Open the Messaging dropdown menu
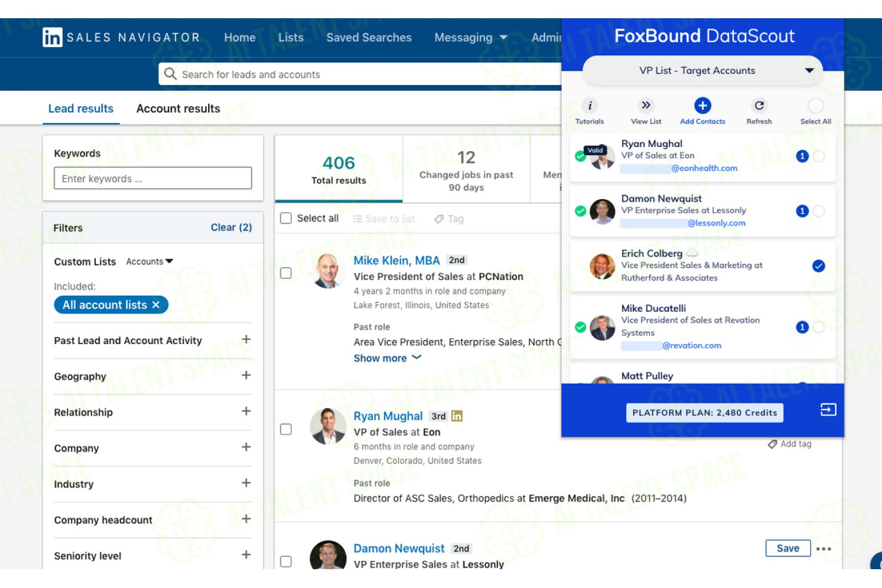Image resolution: width=882 pixels, height=588 pixels. (470, 38)
